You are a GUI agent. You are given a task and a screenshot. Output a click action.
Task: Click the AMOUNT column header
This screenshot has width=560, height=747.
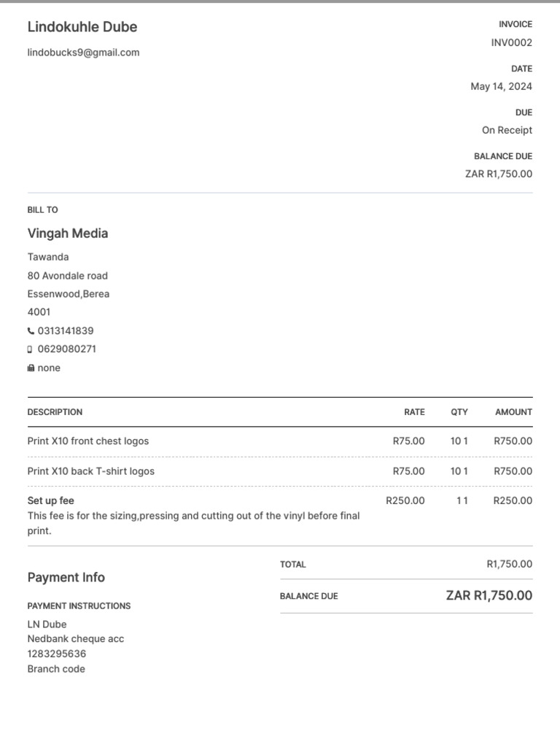[513, 412]
